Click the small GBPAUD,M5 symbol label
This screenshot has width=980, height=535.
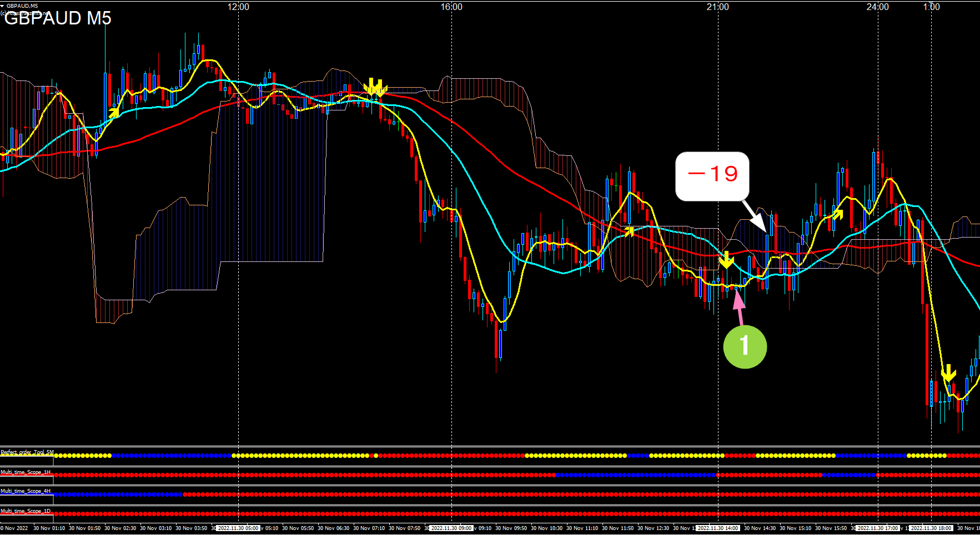22,6
